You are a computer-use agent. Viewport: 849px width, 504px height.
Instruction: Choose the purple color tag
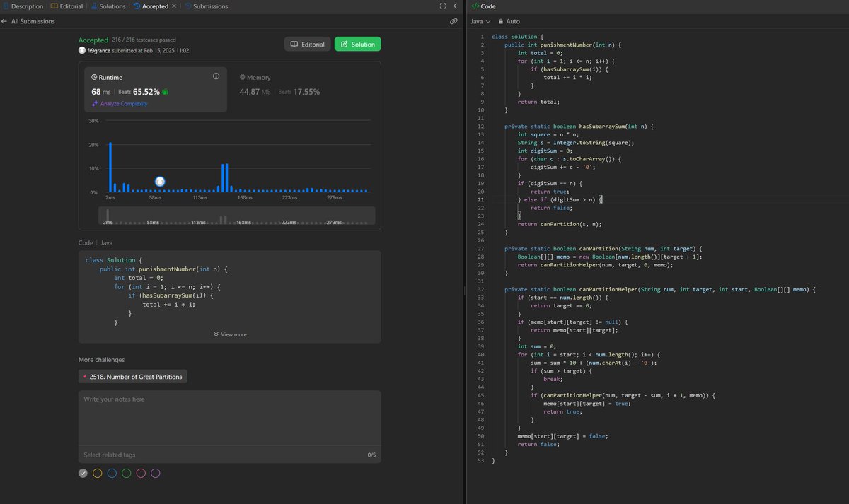coord(156,473)
